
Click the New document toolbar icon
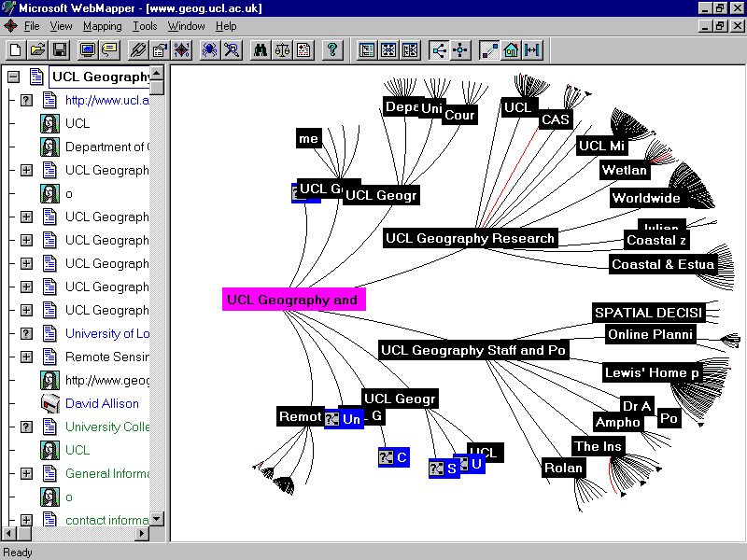click(x=16, y=50)
